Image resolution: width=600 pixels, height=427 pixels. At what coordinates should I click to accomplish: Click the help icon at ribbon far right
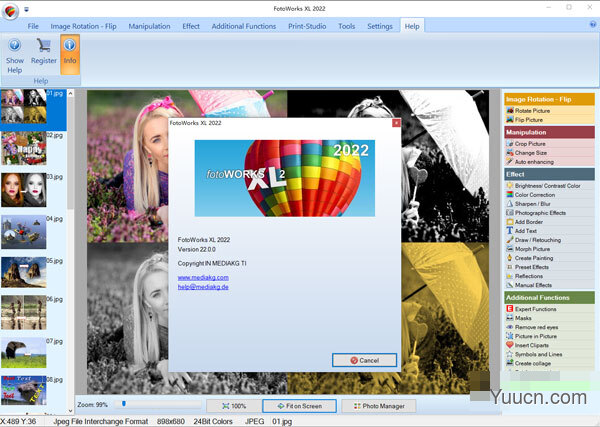click(593, 24)
